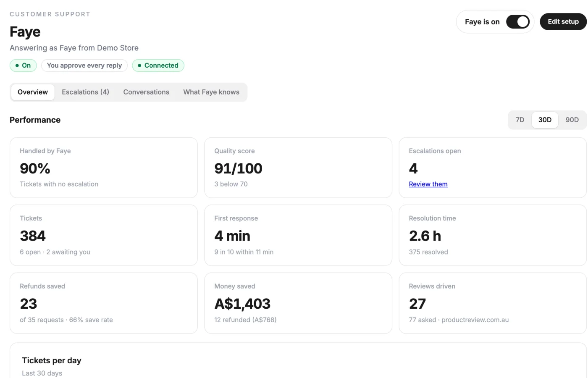588x378 pixels.
Task: Click the A$1,403 money saved value
Action: 242,304
